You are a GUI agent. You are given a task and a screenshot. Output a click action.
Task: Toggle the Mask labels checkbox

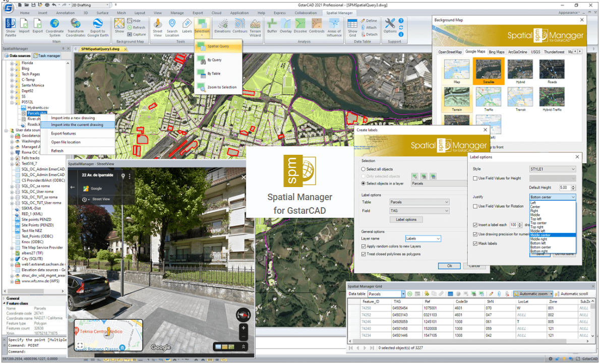[475, 244]
